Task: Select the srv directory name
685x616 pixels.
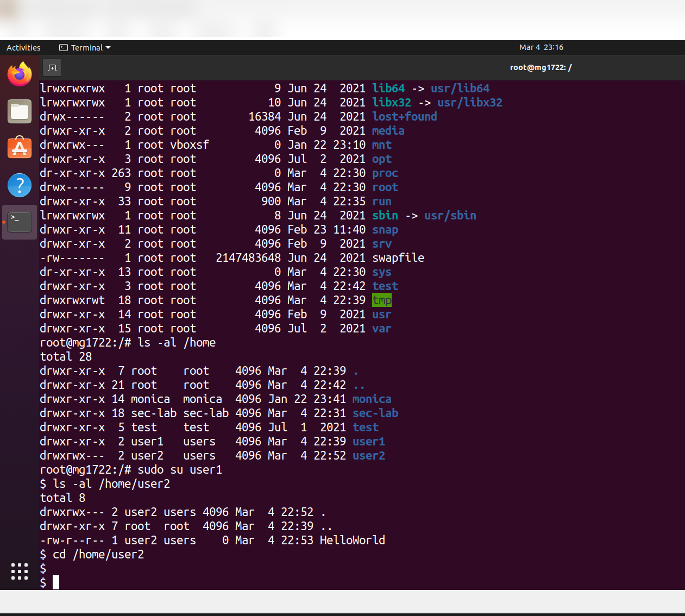Action: coord(382,243)
